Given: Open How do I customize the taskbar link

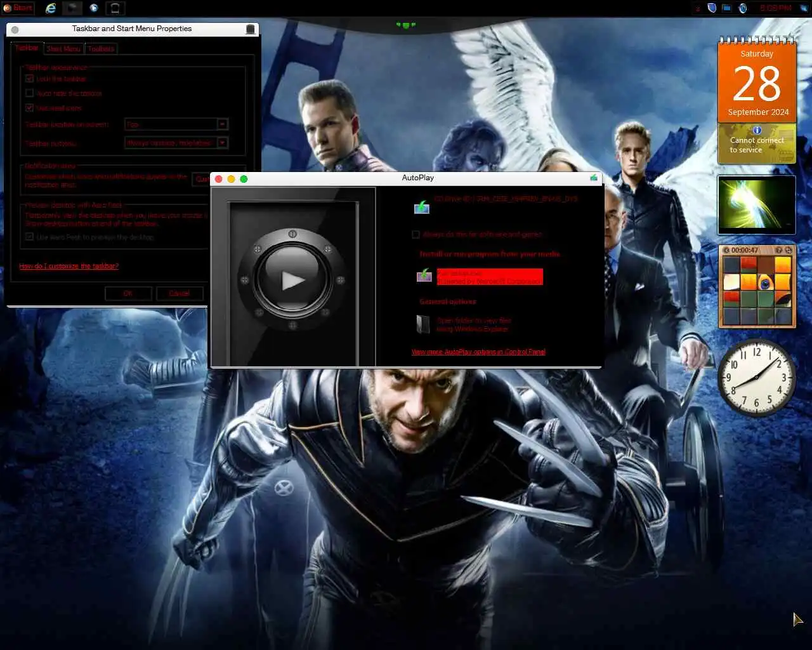Looking at the screenshot, I should tap(69, 266).
